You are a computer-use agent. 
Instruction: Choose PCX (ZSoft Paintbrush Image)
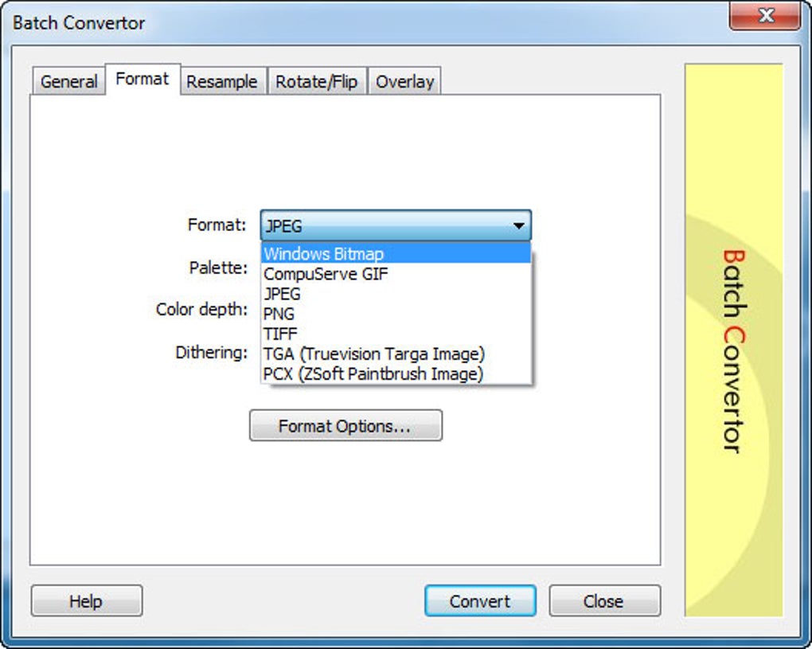tap(396, 373)
